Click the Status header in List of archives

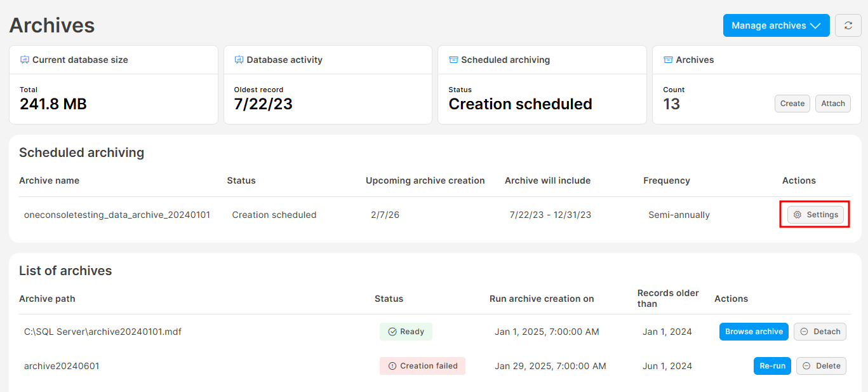tap(389, 299)
